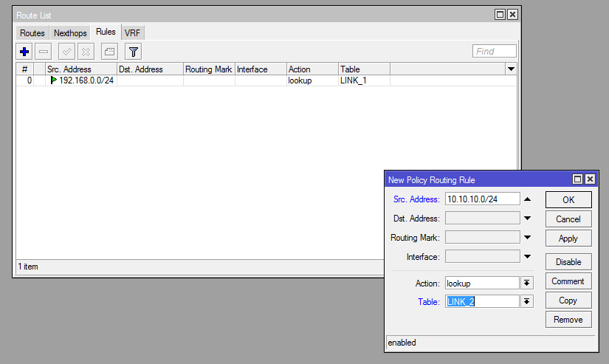Expand the Routing Mark field arrow
This screenshot has width=609, height=364.
[527, 237]
